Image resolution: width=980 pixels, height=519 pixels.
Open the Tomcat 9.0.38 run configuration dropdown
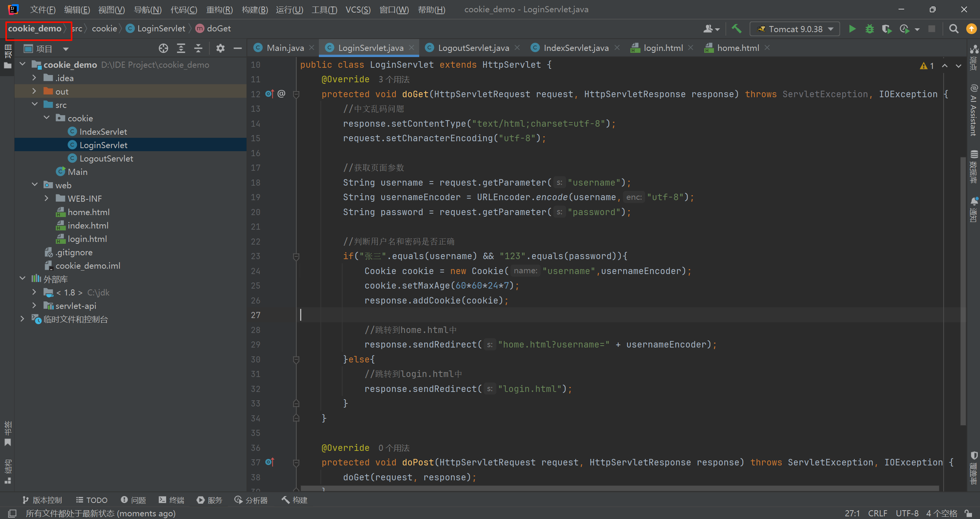(795, 29)
